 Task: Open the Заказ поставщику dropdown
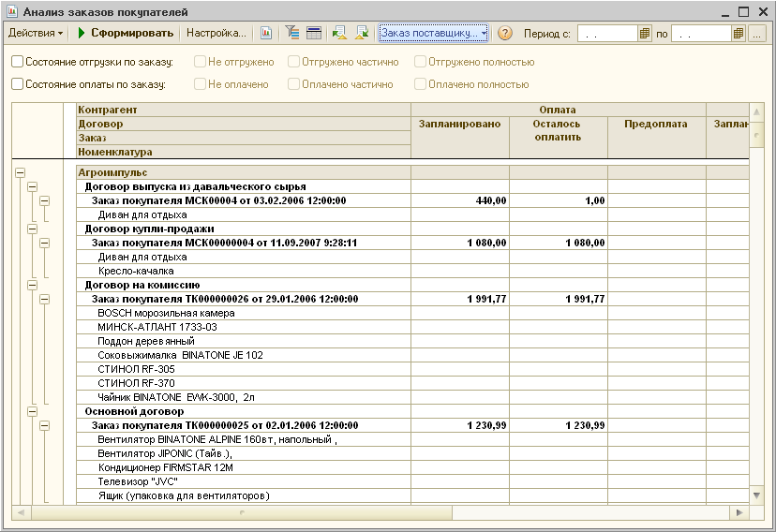434,33
